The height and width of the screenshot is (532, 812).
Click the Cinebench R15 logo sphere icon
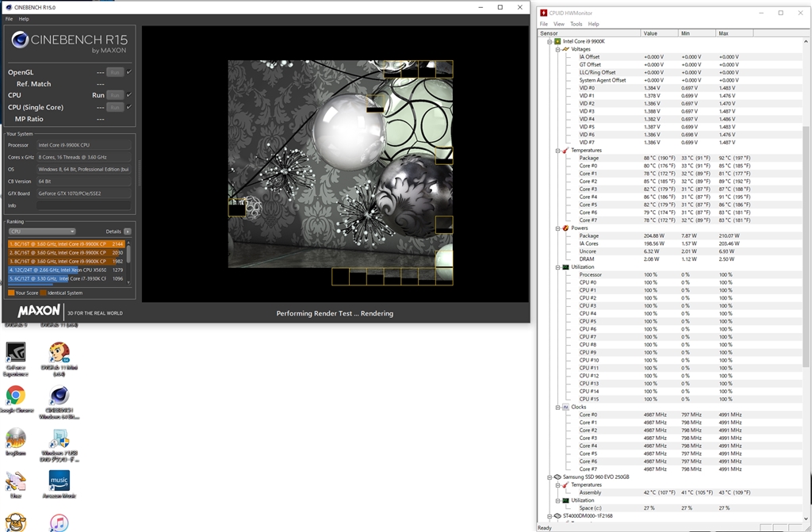(x=20, y=40)
